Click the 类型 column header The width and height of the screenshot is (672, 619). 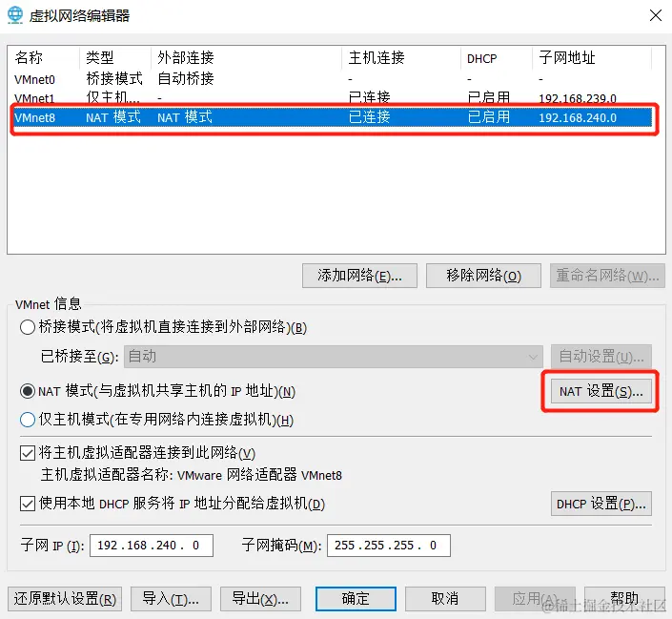point(115,57)
